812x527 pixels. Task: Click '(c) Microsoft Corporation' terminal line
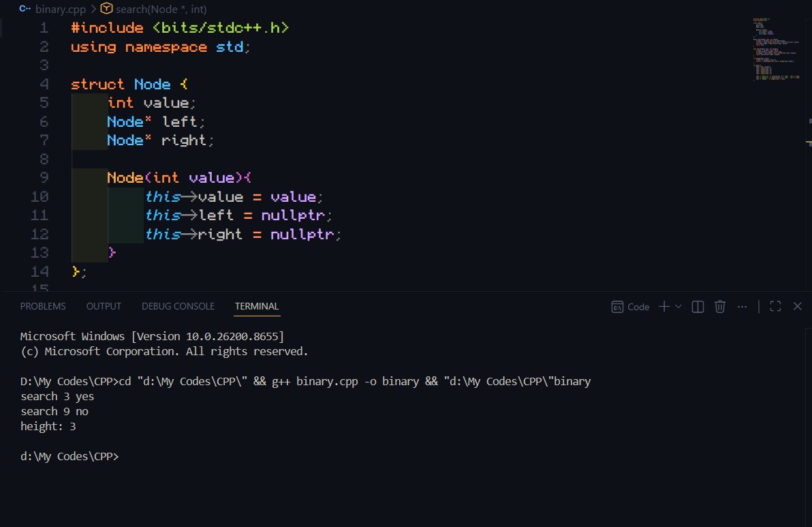[164, 351]
